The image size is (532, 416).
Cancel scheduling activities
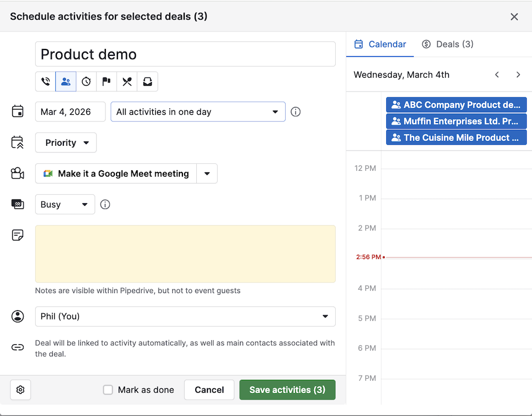(x=209, y=390)
